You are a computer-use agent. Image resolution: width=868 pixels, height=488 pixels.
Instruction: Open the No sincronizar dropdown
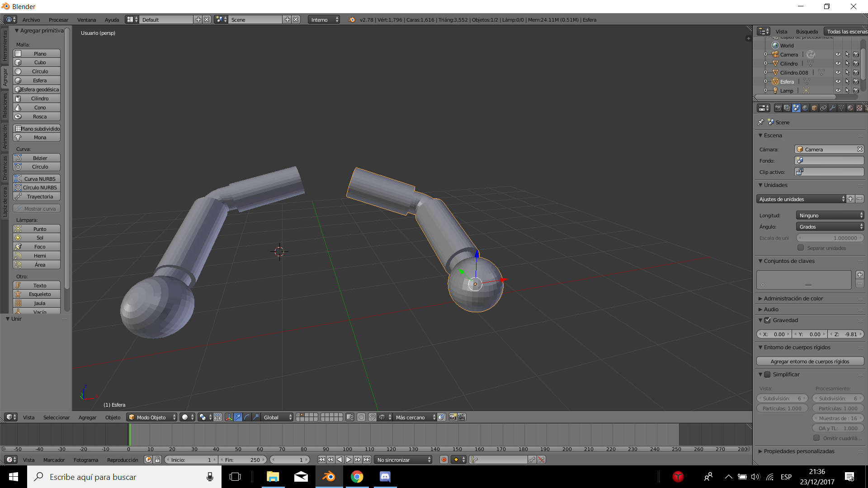(x=404, y=460)
